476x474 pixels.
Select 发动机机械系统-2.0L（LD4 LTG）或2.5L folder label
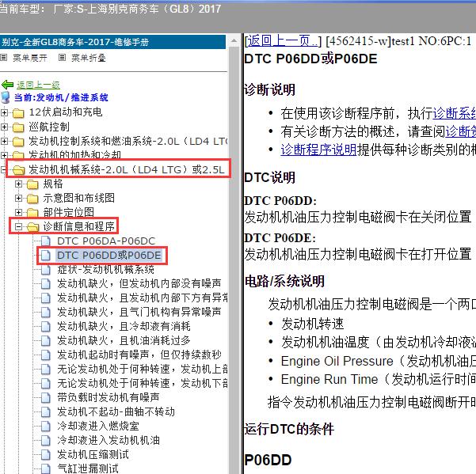pos(127,170)
